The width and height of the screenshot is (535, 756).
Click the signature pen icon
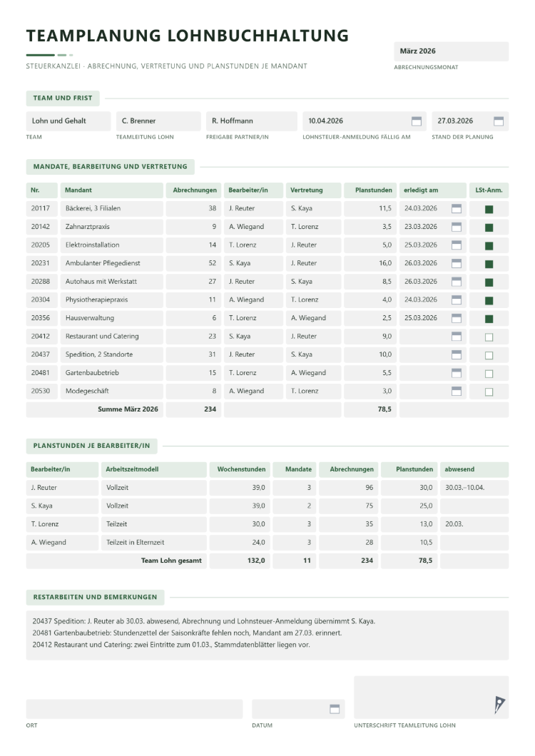(x=499, y=705)
